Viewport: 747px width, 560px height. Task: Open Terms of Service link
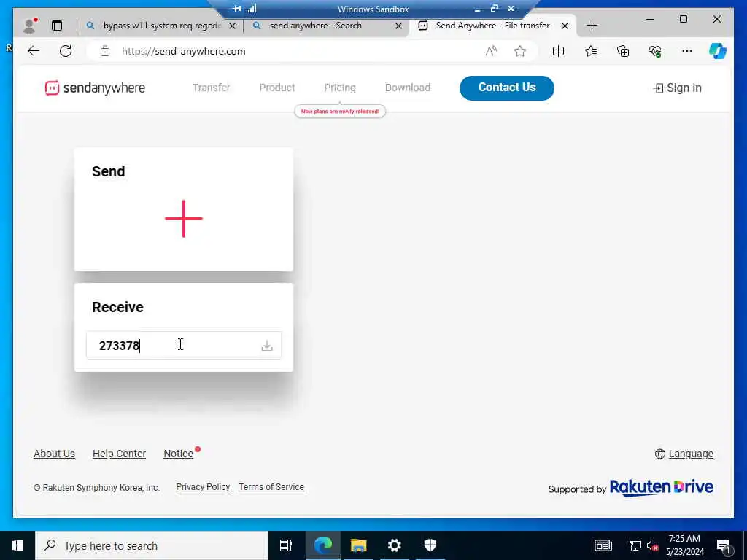(x=271, y=486)
